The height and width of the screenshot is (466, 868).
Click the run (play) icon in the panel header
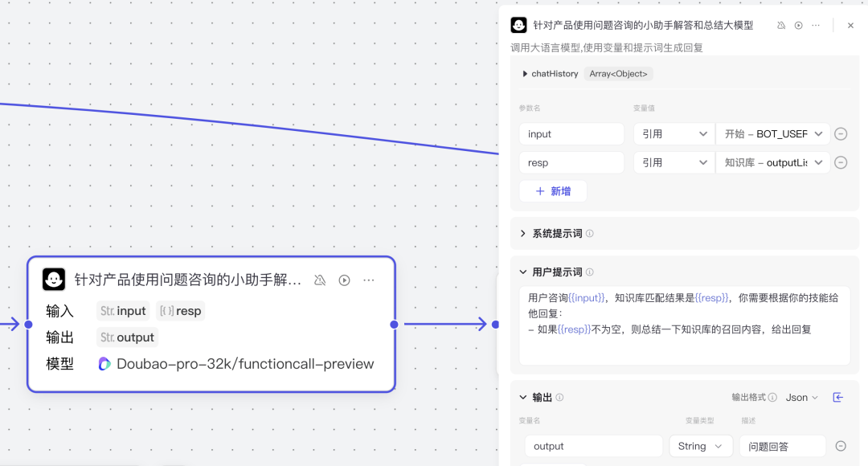pyautogui.click(x=799, y=26)
